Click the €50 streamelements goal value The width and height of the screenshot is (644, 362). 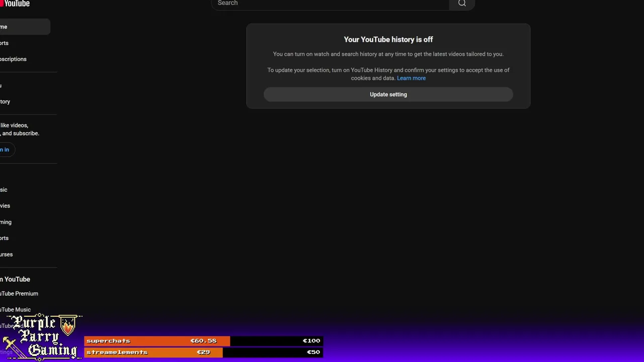click(x=313, y=352)
